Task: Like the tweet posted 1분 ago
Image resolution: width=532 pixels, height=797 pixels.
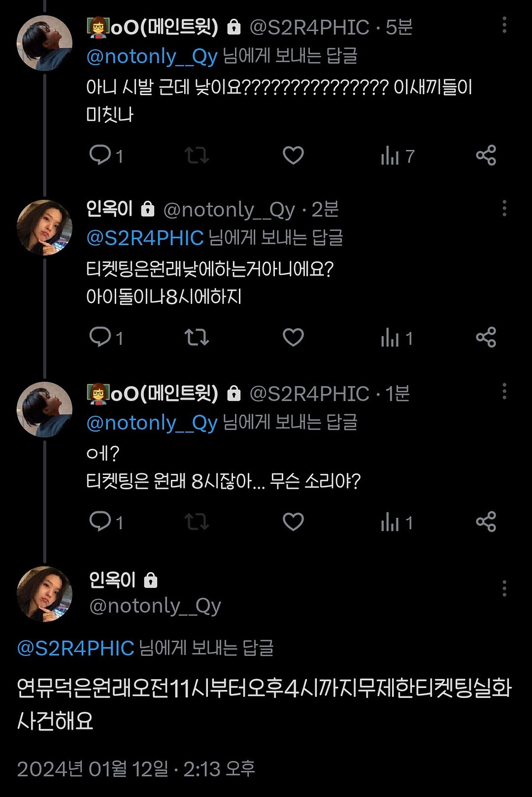Action: [293, 521]
